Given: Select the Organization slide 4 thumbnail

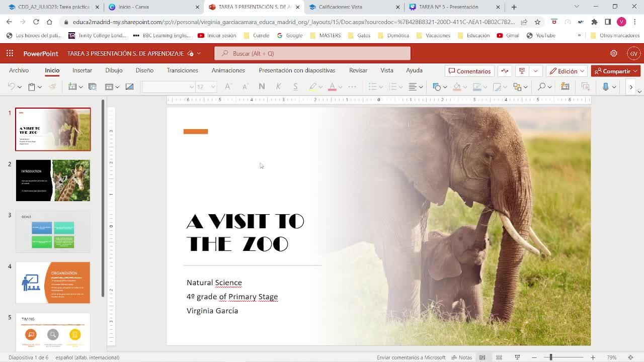Looking at the screenshot, I should click(x=53, y=283).
